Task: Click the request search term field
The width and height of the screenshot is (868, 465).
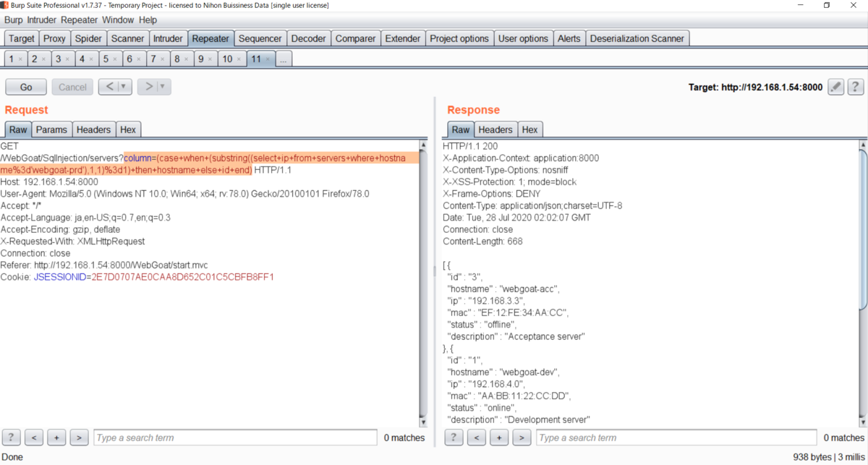Action: [235, 438]
